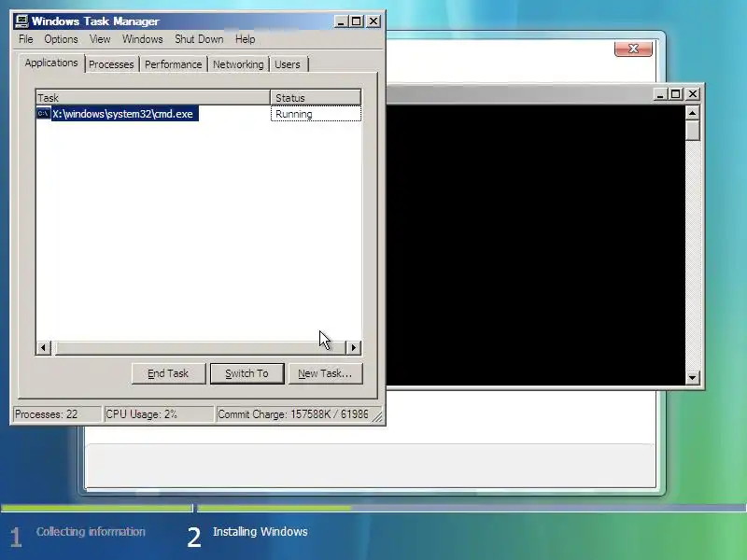Click the task list scroll-right arrow
Screen dimensions: 747x560
(x=354, y=347)
